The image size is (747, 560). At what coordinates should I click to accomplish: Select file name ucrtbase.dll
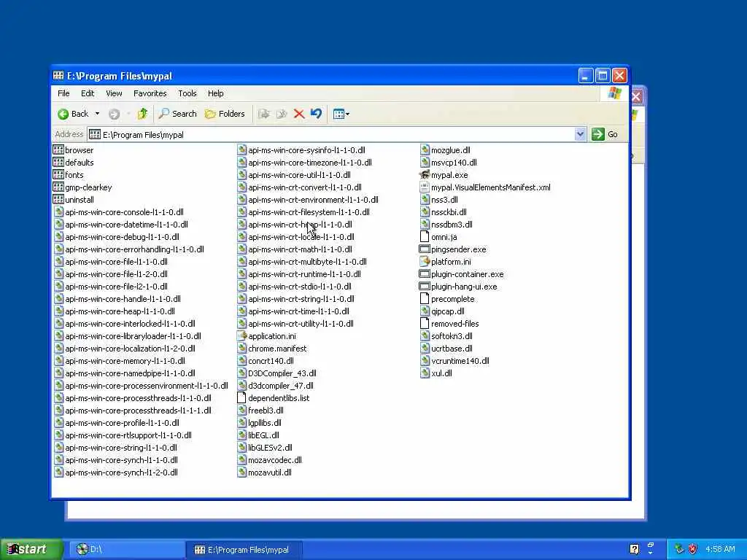pyautogui.click(x=452, y=348)
